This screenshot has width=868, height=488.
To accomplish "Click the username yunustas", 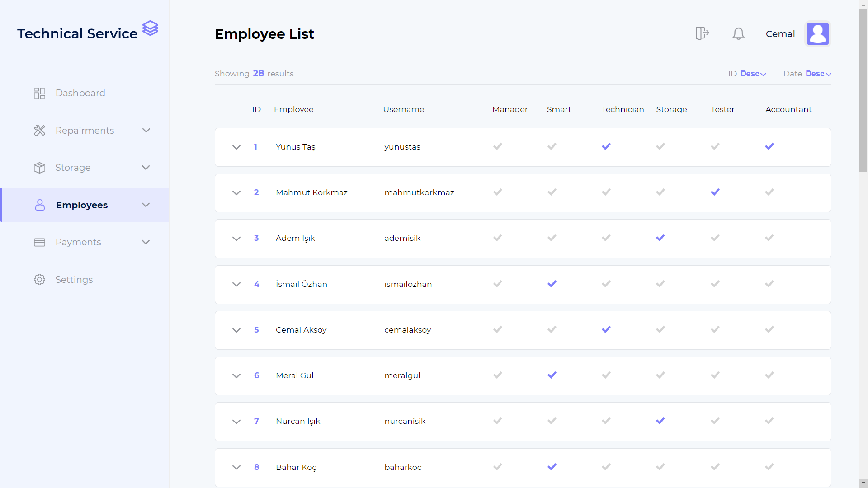I will coord(402,147).
